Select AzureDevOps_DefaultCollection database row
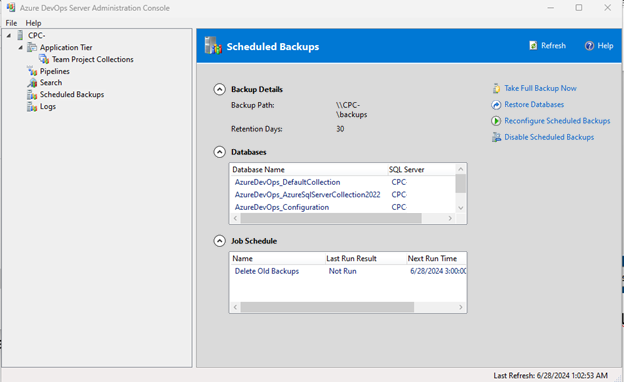 [x=343, y=182]
